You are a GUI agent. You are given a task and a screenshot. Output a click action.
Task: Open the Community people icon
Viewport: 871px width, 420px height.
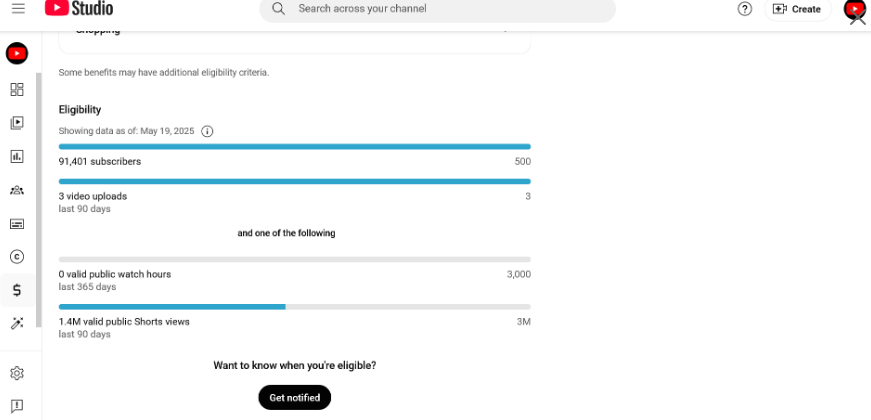coord(17,190)
